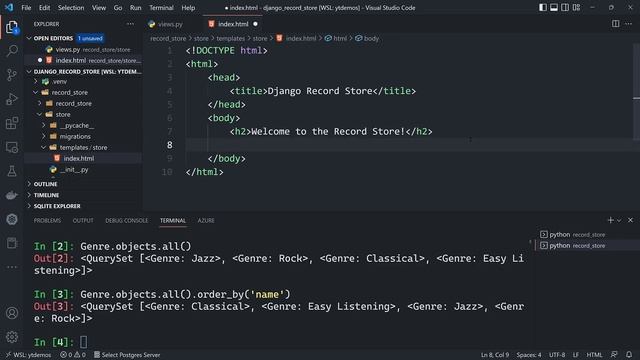Change end of line sequence LF
640x360 pixels.
576,355
